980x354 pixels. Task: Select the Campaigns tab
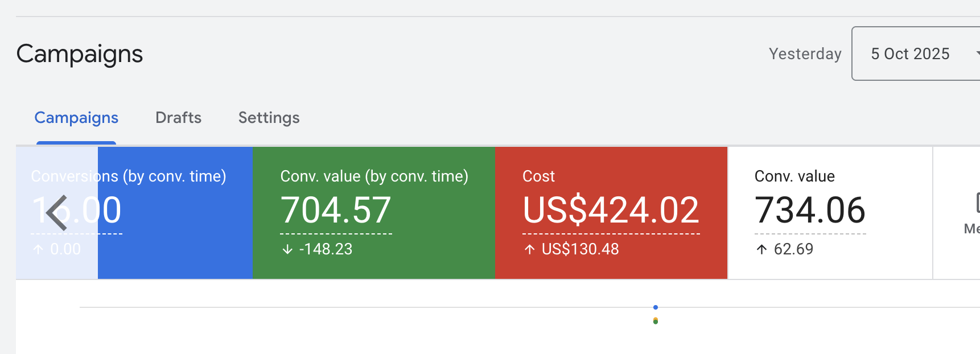[76, 118]
